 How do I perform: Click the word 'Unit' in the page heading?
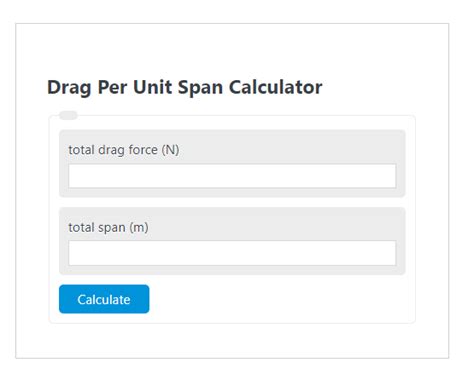(152, 87)
